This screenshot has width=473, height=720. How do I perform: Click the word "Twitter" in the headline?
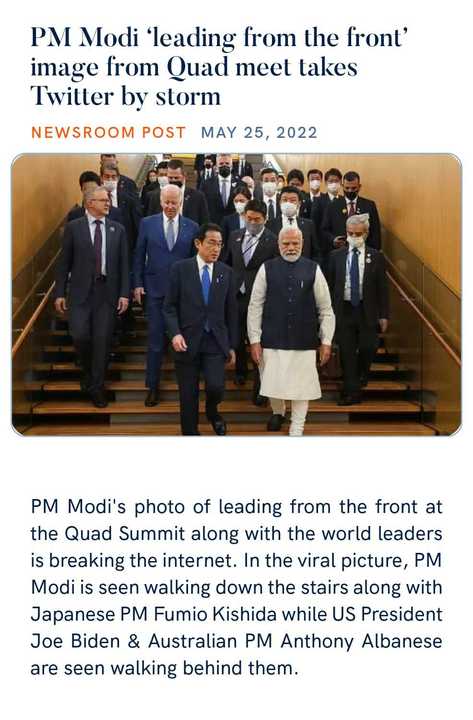point(72,96)
